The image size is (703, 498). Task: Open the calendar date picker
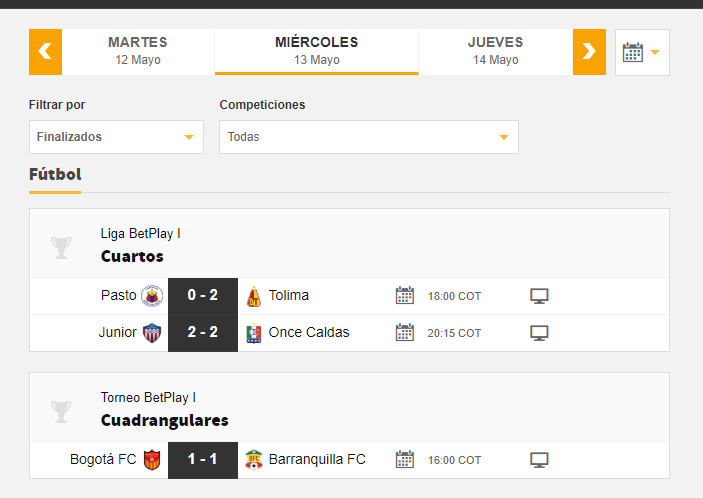coord(642,52)
